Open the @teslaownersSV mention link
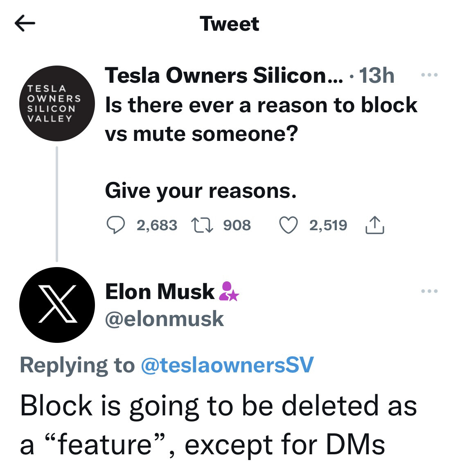The height and width of the screenshot is (476, 460). [227, 365]
